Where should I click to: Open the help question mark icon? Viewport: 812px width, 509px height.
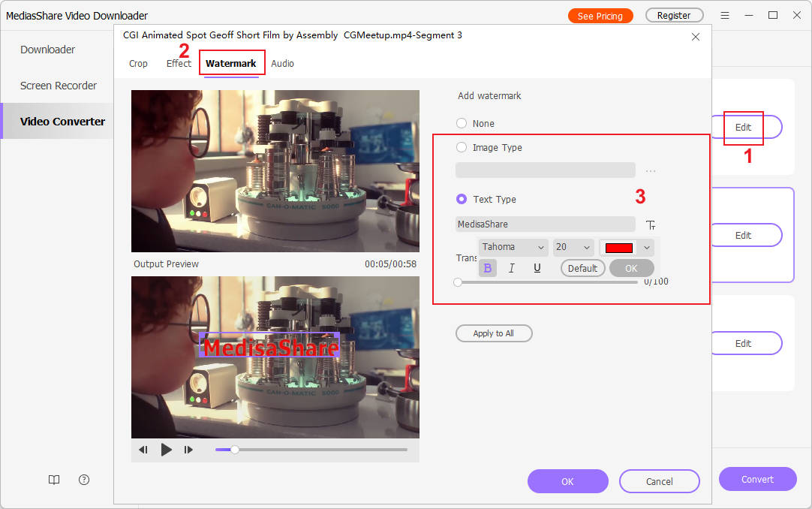(84, 480)
